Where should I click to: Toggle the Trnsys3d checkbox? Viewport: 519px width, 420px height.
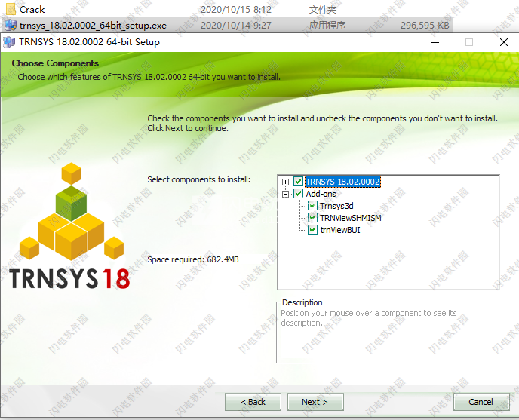pos(312,206)
